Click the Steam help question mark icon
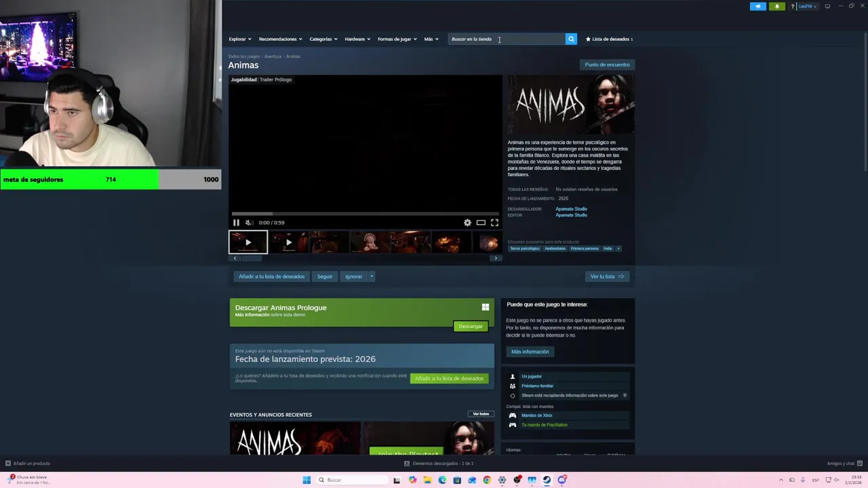The width and height of the screenshot is (868, 488). pyautogui.click(x=792, y=6)
